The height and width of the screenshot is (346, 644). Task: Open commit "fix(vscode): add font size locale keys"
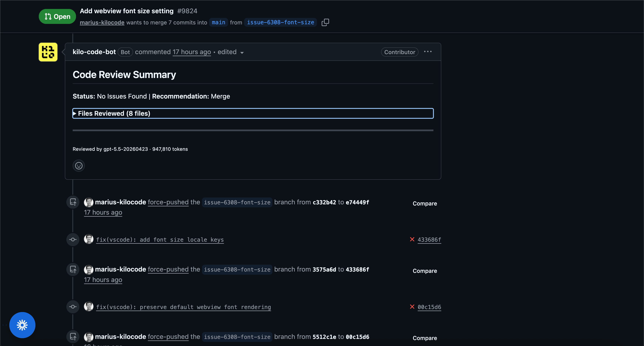coord(160,240)
